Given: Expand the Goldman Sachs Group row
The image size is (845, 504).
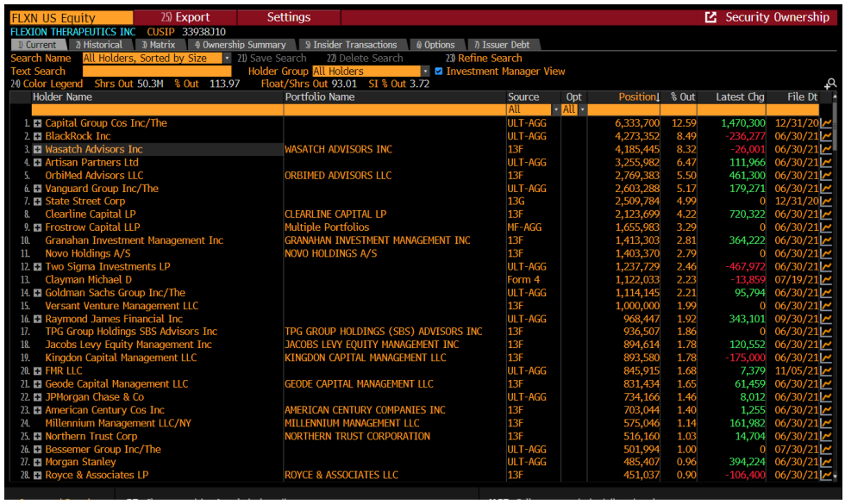Looking at the screenshot, I should [x=38, y=293].
